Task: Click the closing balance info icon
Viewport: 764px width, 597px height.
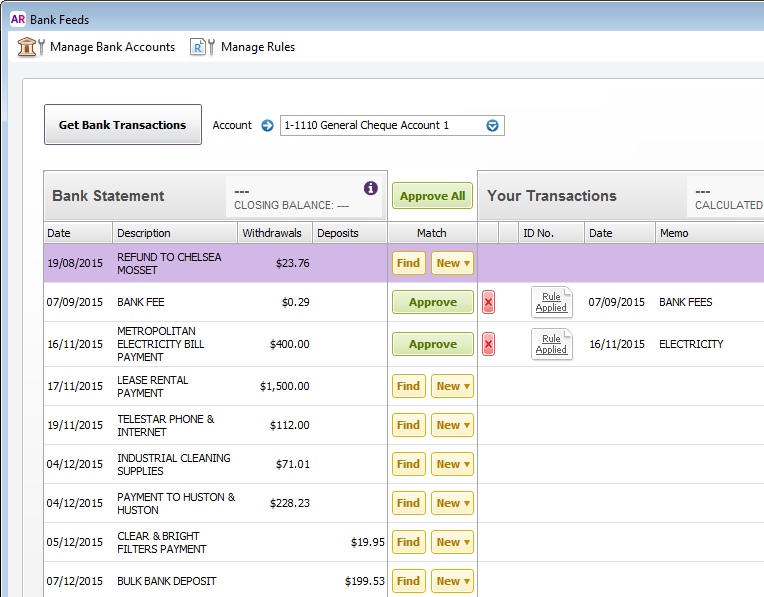Action: click(x=370, y=188)
